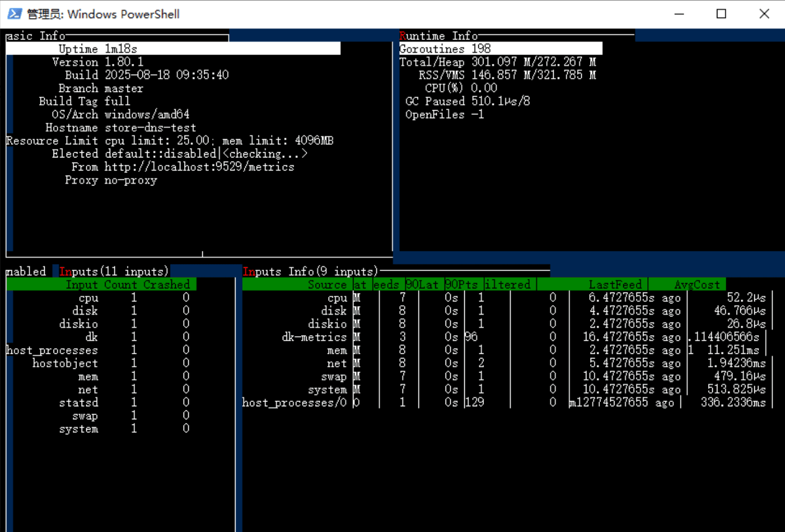The width and height of the screenshot is (785, 532).
Task: Click the PowerShell icon in the title bar
Action: pyautogui.click(x=15, y=14)
